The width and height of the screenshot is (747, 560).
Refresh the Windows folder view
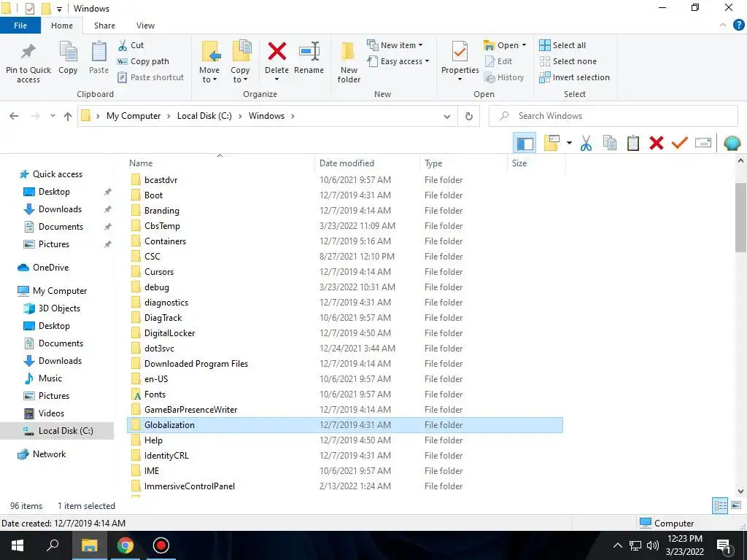tap(469, 116)
